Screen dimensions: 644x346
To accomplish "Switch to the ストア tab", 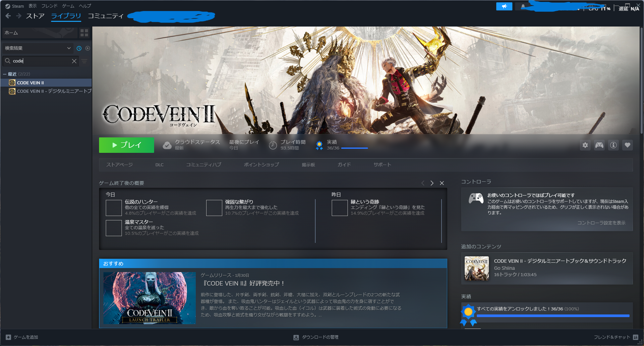I will 35,16.
